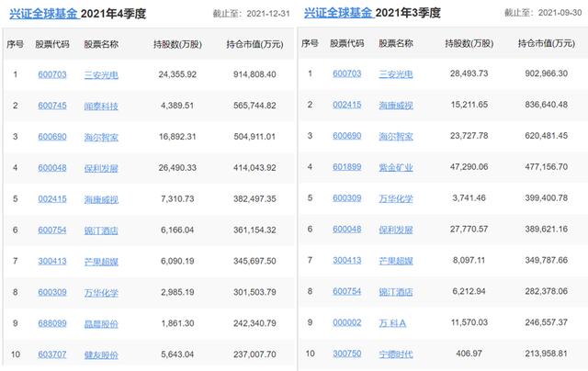This screenshot has height=371, width=588.
Task: Open 芒果超媒 name link in 4季度 table
Action: pyautogui.click(x=101, y=262)
